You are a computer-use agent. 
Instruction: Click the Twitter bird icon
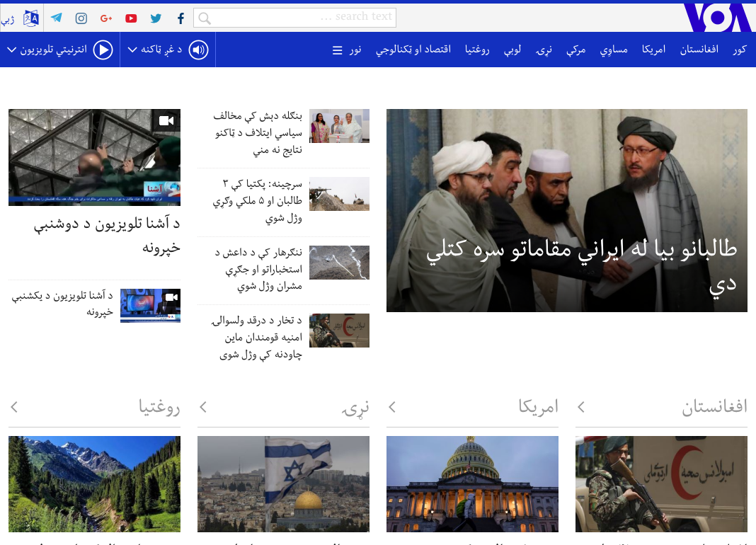pyautogui.click(x=156, y=18)
